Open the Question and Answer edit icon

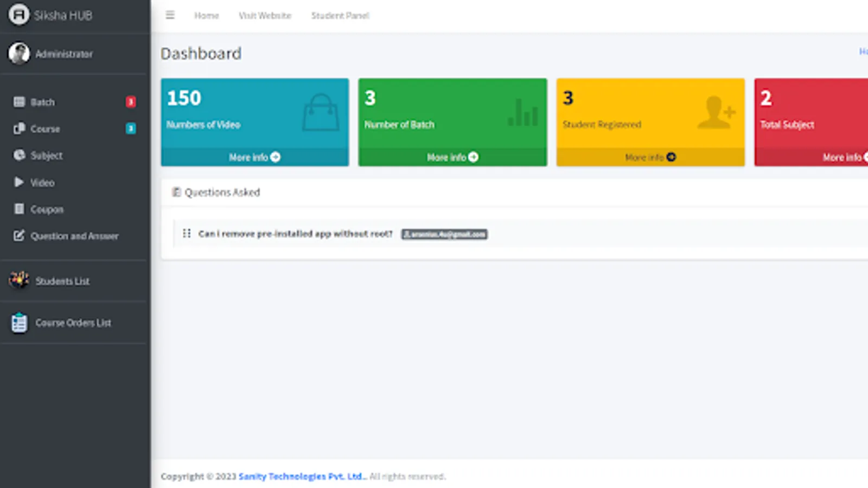pos(19,235)
